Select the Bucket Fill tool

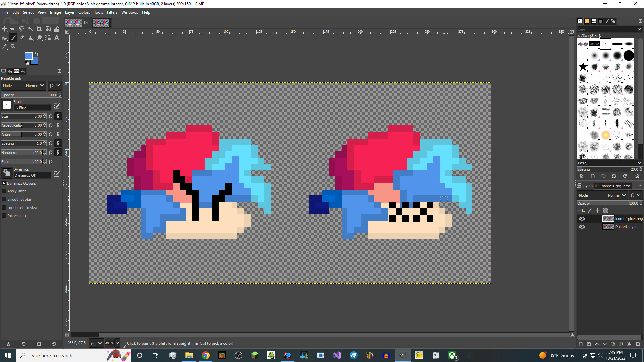click(x=4, y=38)
